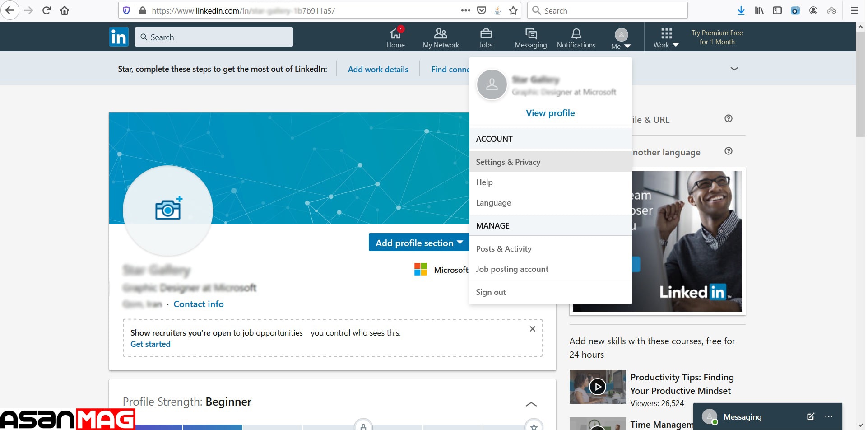Focus the LinkedIn search field
The width and height of the screenshot is (868, 430).
click(214, 37)
